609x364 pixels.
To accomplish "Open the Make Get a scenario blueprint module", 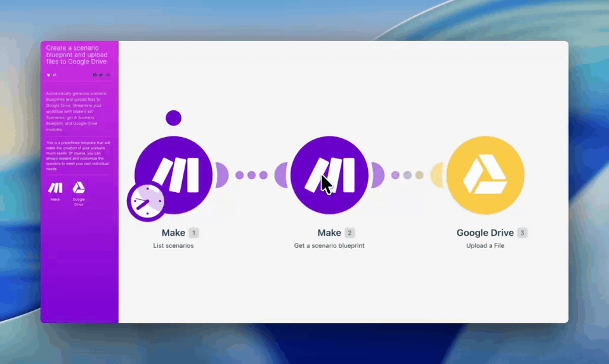I will click(x=329, y=174).
